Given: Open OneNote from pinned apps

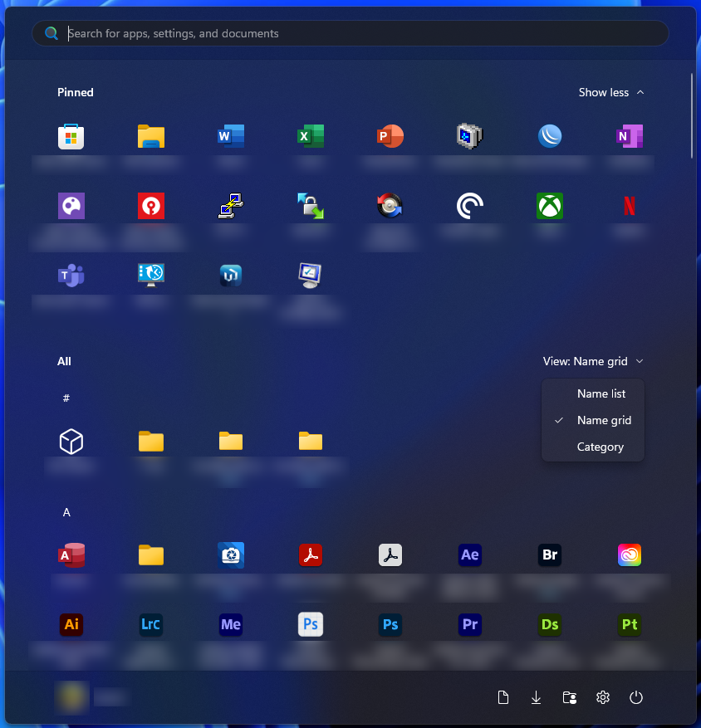Looking at the screenshot, I should (630, 136).
